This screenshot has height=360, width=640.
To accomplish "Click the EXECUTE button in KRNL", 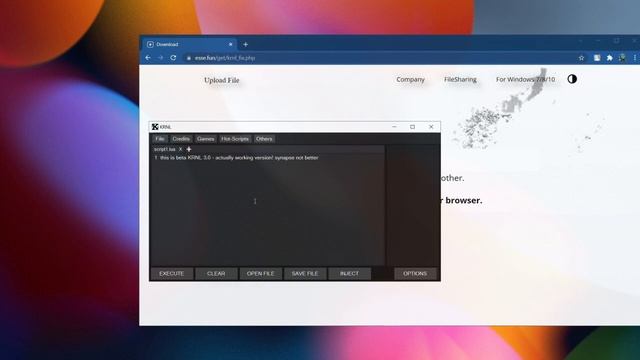I will click(x=171, y=273).
